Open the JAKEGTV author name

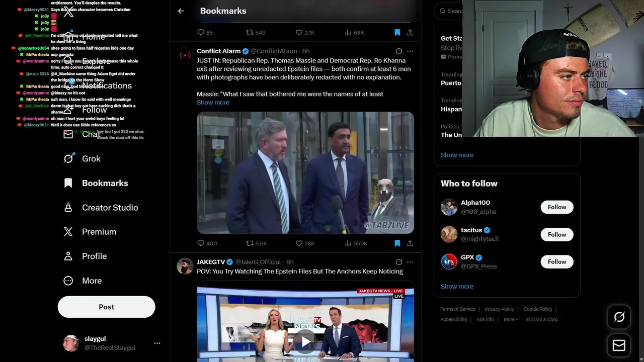click(211, 262)
